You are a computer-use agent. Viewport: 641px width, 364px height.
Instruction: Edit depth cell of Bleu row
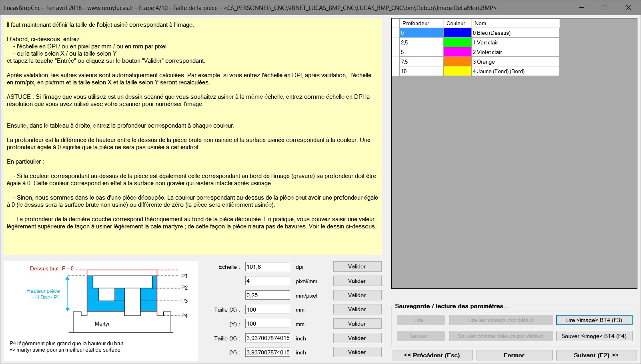coord(421,33)
